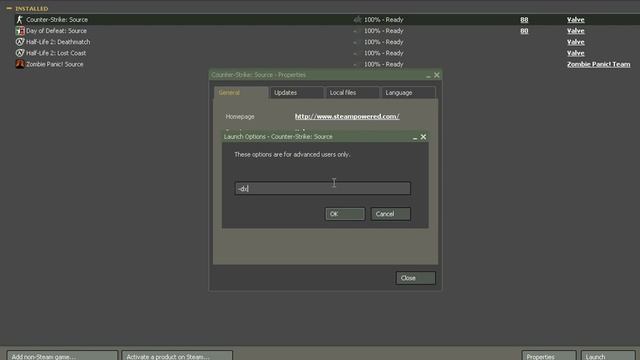Cancel the Launch Options dialog
This screenshot has height=360, width=640.
391,214
